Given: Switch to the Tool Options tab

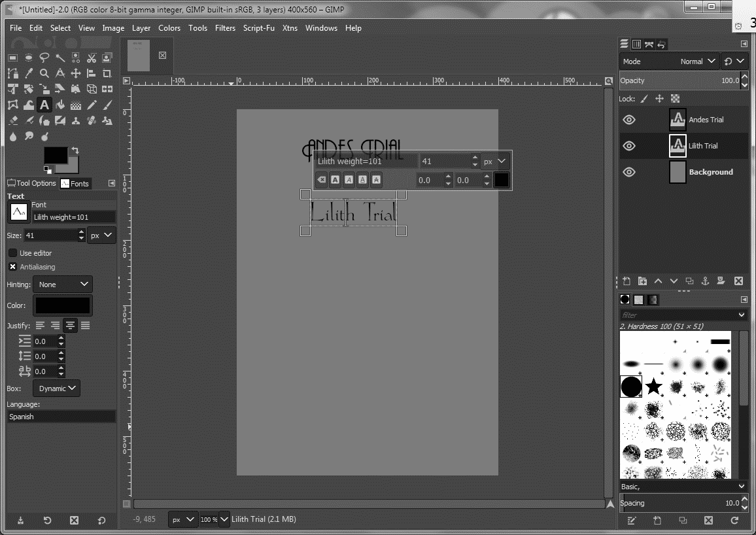Looking at the screenshot, I should point(32,183).
